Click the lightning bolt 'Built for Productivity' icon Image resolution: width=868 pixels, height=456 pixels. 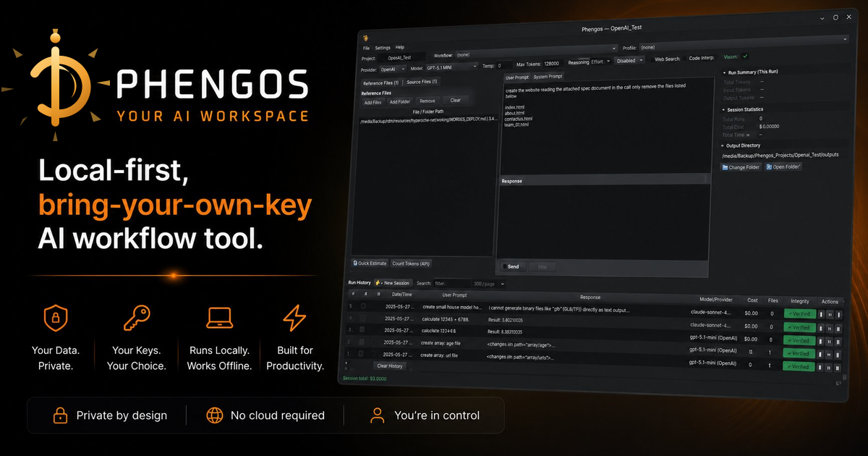coord(294,317)
